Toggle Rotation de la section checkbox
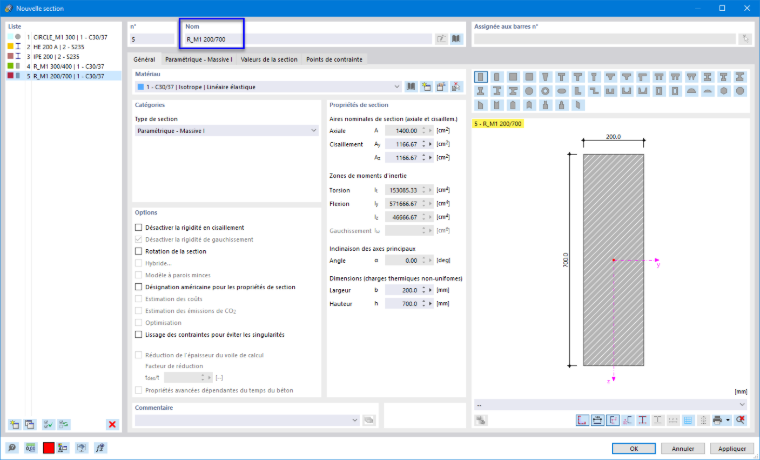 click(x=139, y=251)
